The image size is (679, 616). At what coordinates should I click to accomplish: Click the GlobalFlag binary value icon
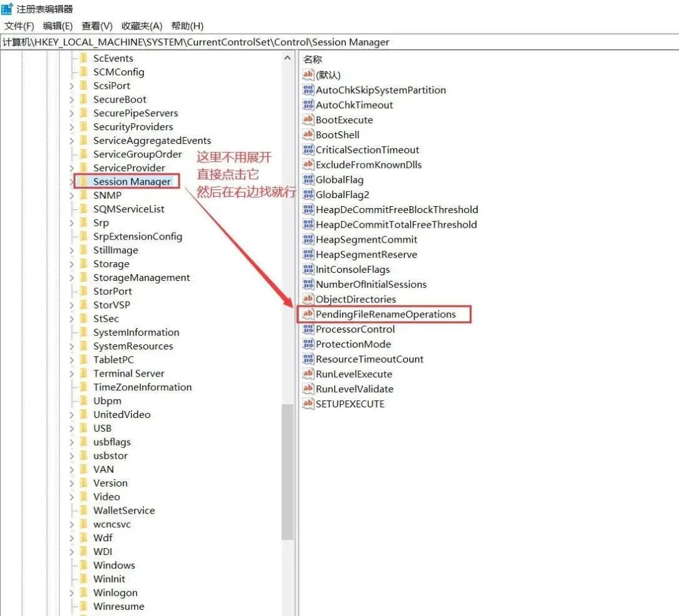[x=308, y=180]
